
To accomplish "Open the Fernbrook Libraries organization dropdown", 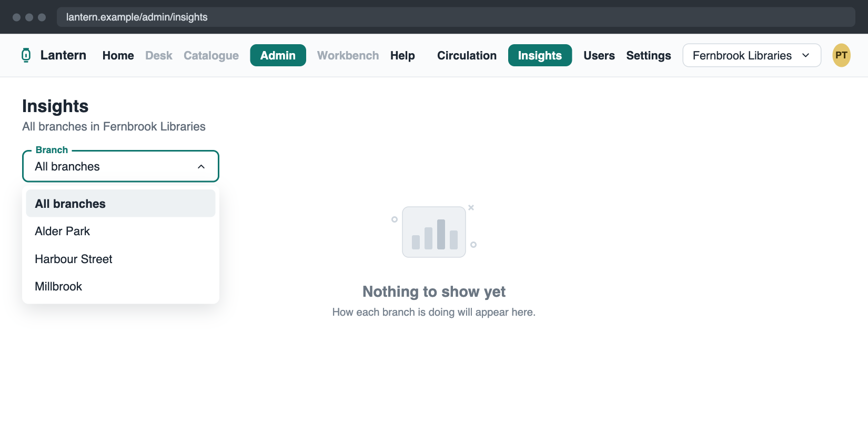I will click(752, 55).
